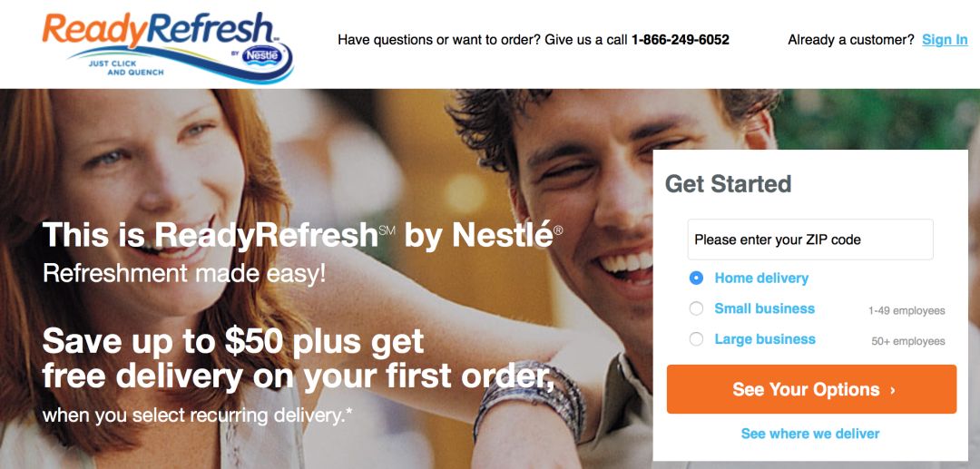The width and height of the screenshot is (980, 469).
Task: Open the See where we deliver link
Action: tap(810, 434)
